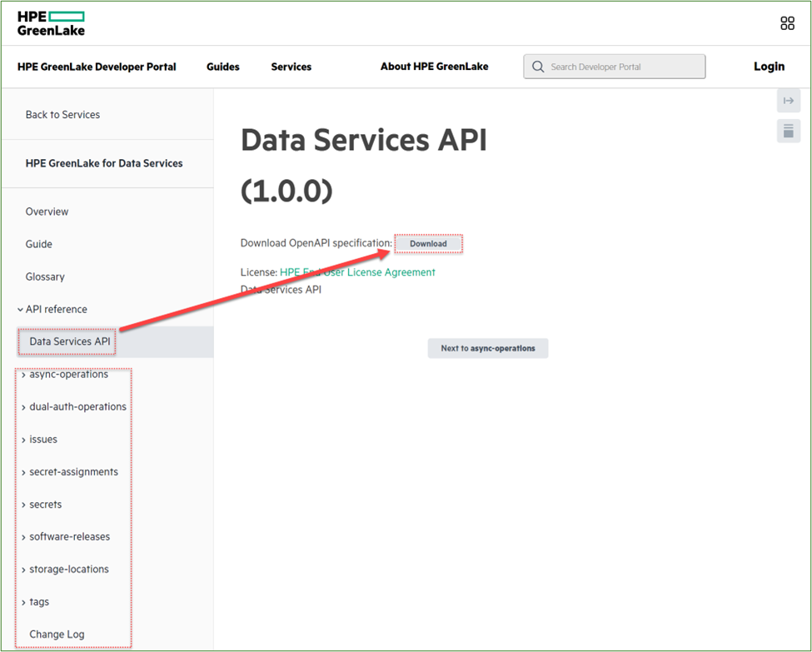Click the Login link
812x652 pixels.
[769, 67]
